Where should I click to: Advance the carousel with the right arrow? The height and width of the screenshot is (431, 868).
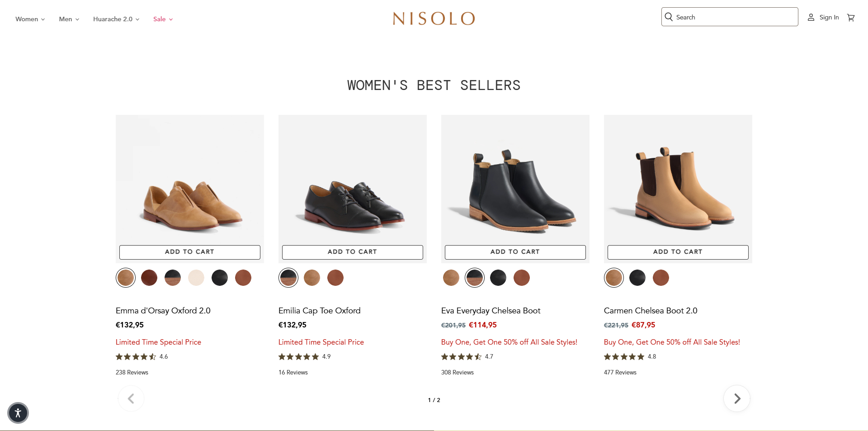coord(736,398)
